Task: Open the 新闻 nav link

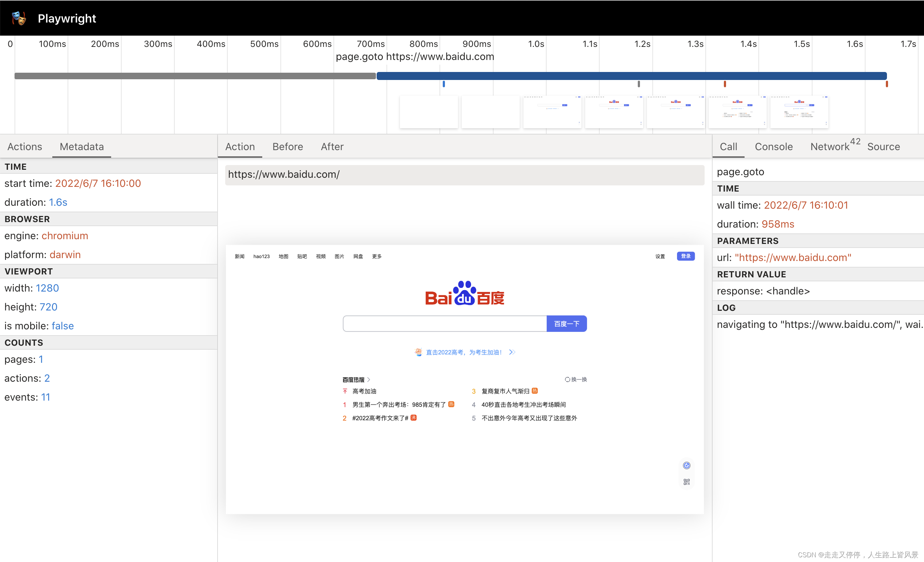Action: (239, 256)
